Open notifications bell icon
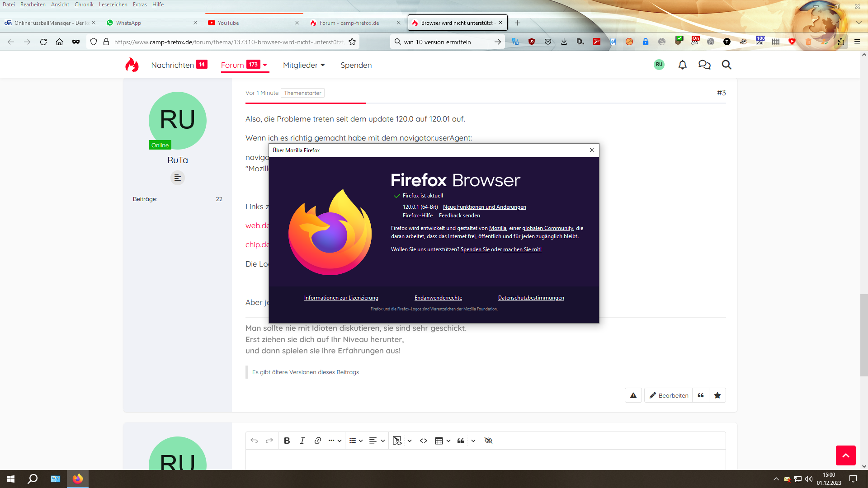 (682, 65)
